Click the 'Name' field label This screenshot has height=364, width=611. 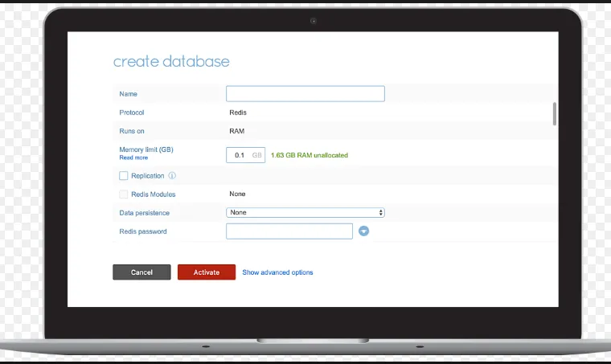128,94
